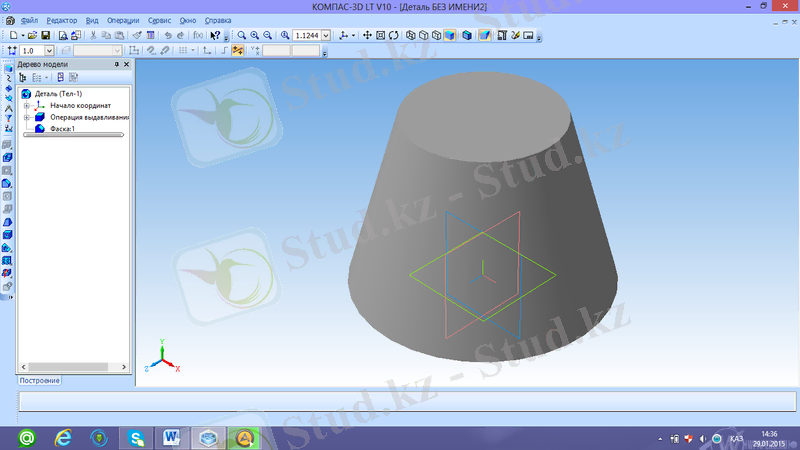Activate the Pan (move view) tool
This screenshot has height=450, width=800.
pos(366,35)
